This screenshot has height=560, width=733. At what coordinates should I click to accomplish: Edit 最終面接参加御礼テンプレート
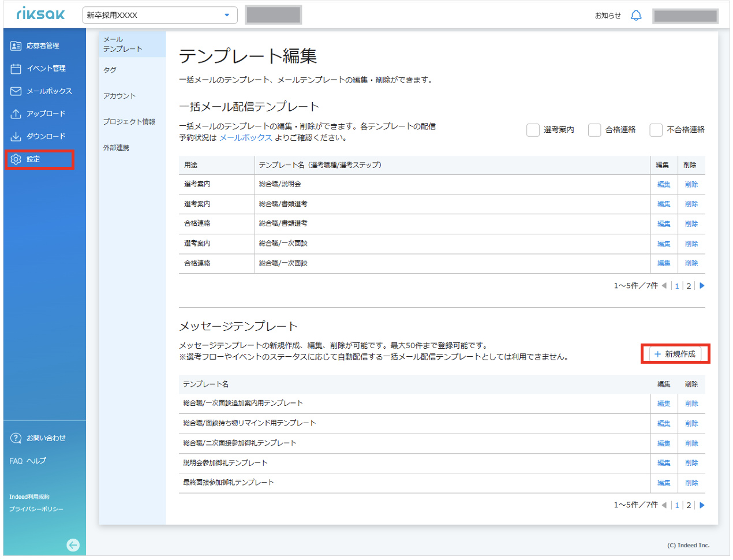pos(664,483)
